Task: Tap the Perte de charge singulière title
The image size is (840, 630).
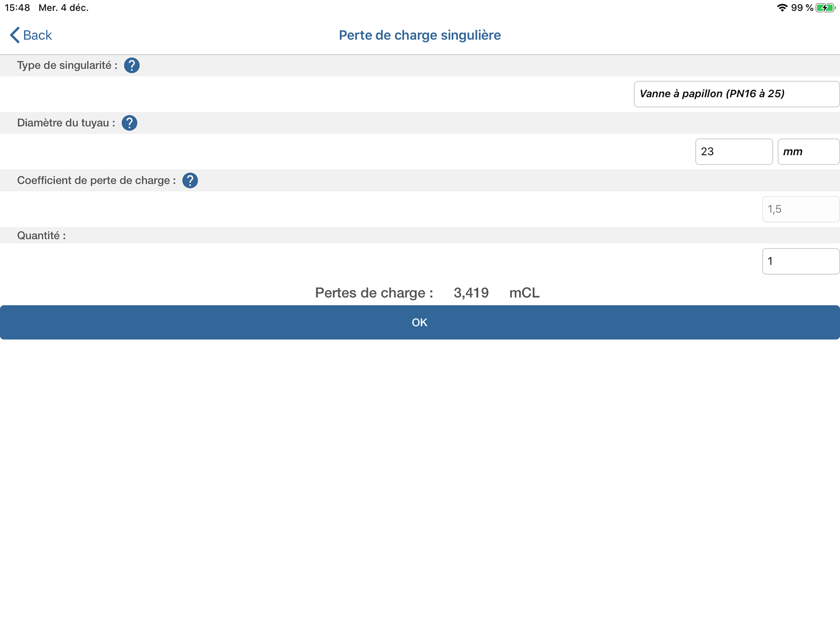Action: coord(420,35)
